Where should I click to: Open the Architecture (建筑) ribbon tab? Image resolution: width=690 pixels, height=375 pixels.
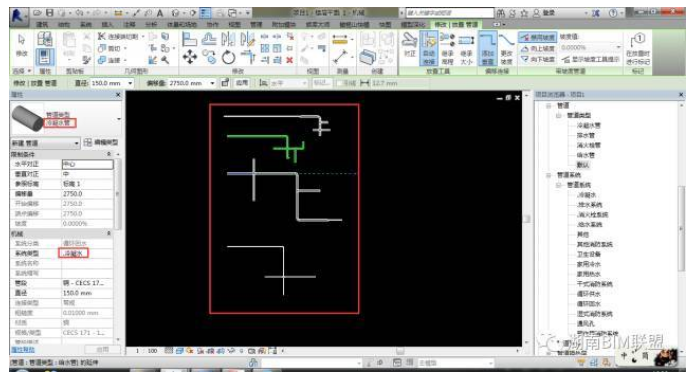click(42, 25)
